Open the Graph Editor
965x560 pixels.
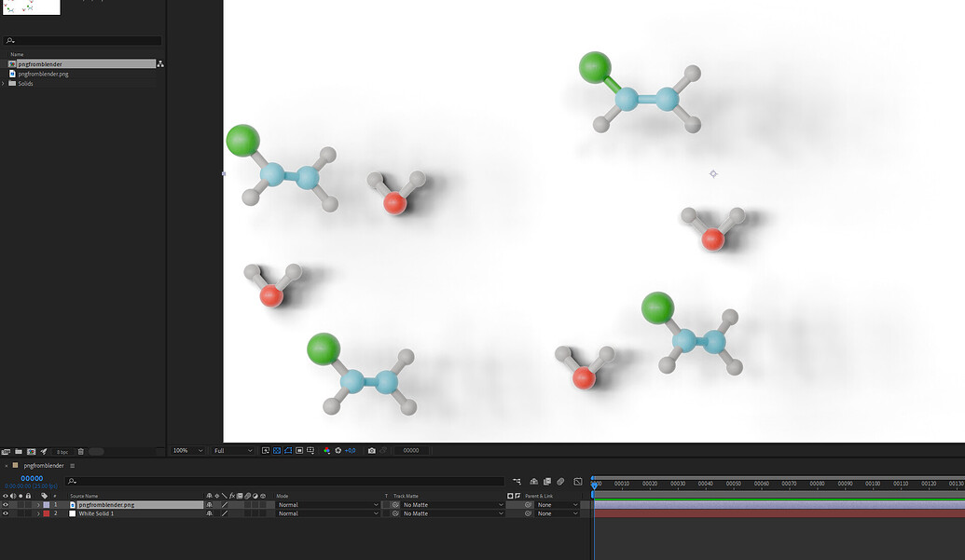(578, 482)
